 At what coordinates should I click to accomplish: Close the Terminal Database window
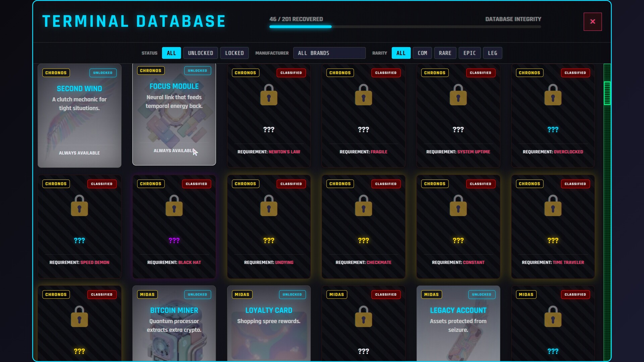592,21
